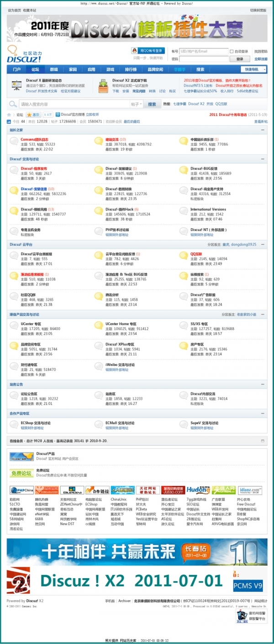Focus the 密码 password field
This screenshot has height=644, width=274.
pyautogui.click(x=204, y=59)
